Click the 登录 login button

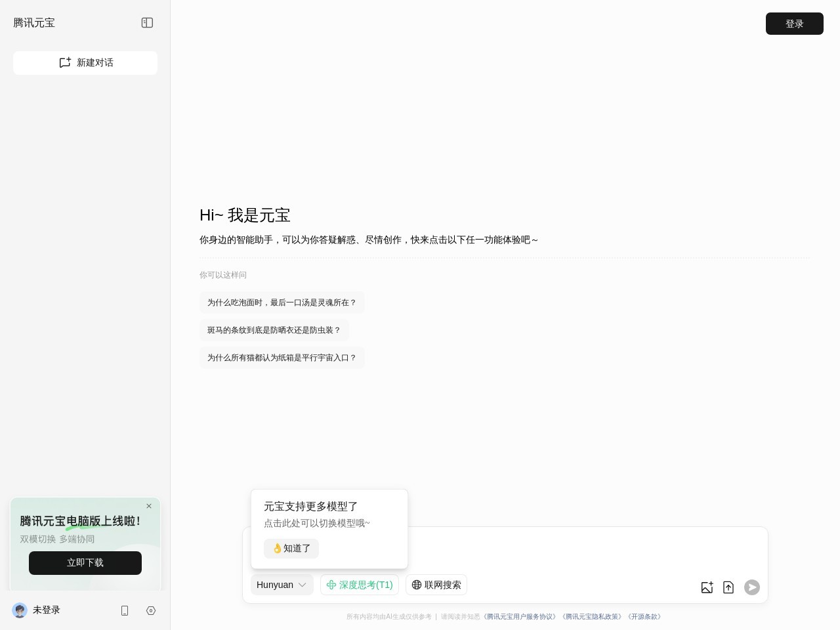coord(794,24)
